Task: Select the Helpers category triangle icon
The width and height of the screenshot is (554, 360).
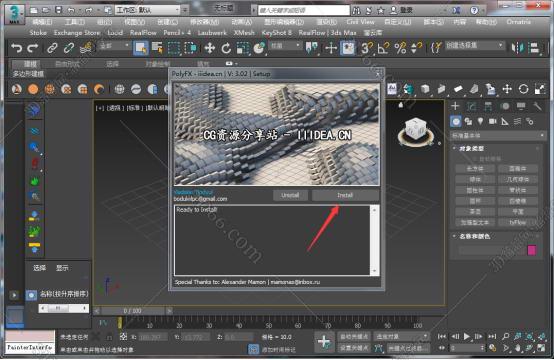Action: tap(505, 122)
